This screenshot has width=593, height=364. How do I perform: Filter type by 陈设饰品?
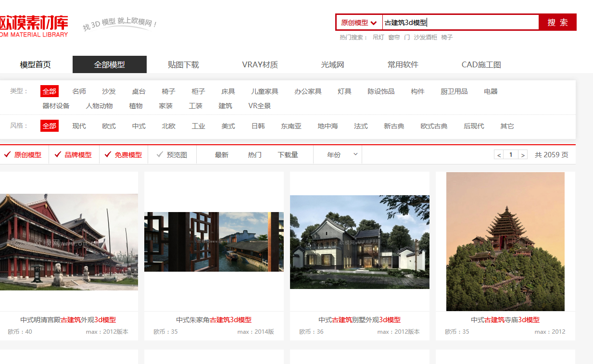click(381, 91)
